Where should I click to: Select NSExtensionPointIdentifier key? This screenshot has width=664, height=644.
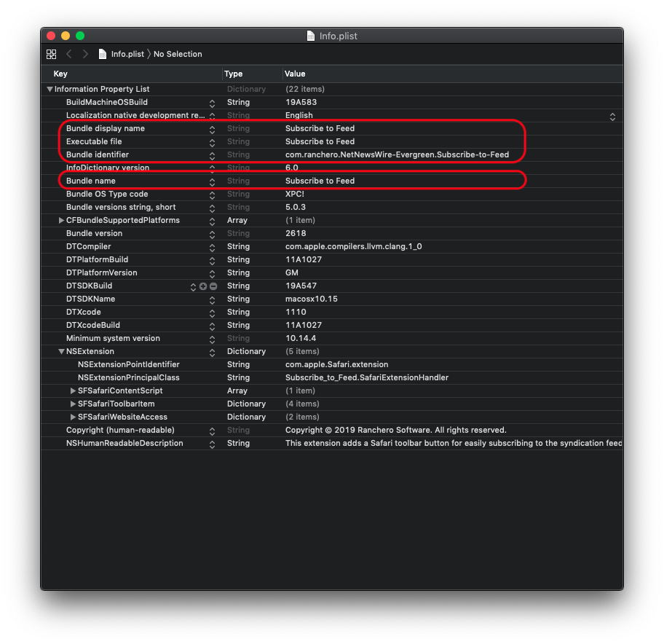(x=129, y=365)
